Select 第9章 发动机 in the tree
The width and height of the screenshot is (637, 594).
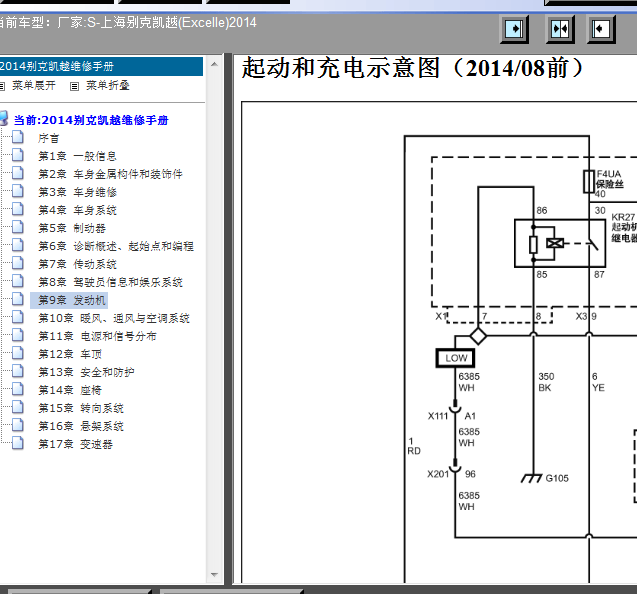click(x=72, y=300)
